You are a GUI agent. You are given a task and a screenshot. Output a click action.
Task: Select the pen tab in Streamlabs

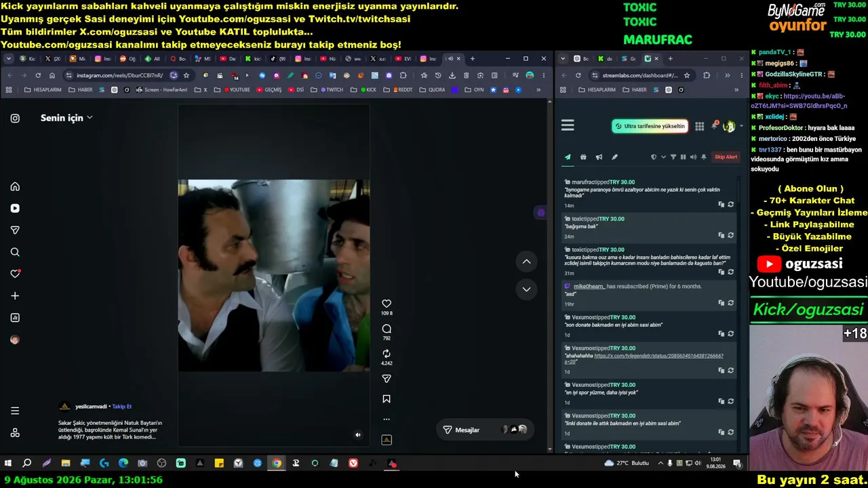(x=614, y=157)
